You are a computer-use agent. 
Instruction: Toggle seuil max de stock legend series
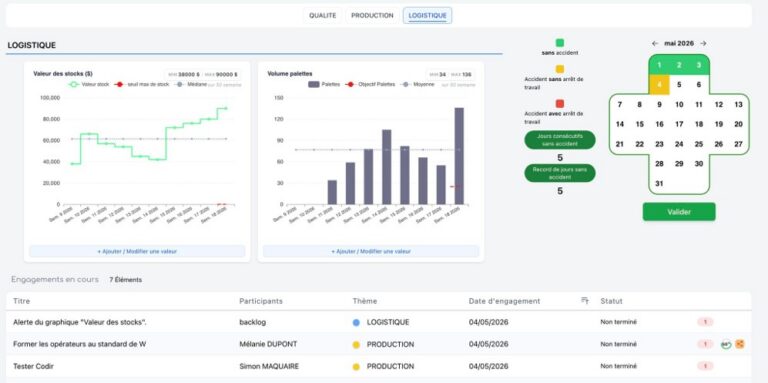coord(142,85)
